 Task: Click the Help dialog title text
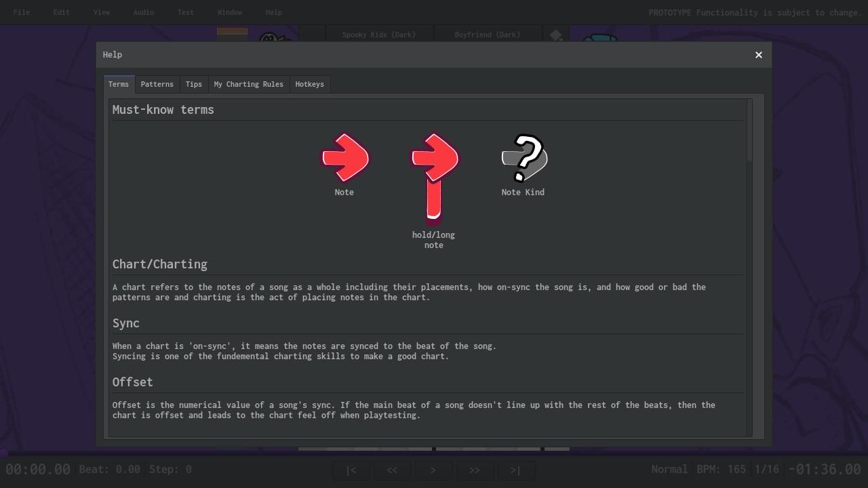pyautogui.click(x=113, y=55)
